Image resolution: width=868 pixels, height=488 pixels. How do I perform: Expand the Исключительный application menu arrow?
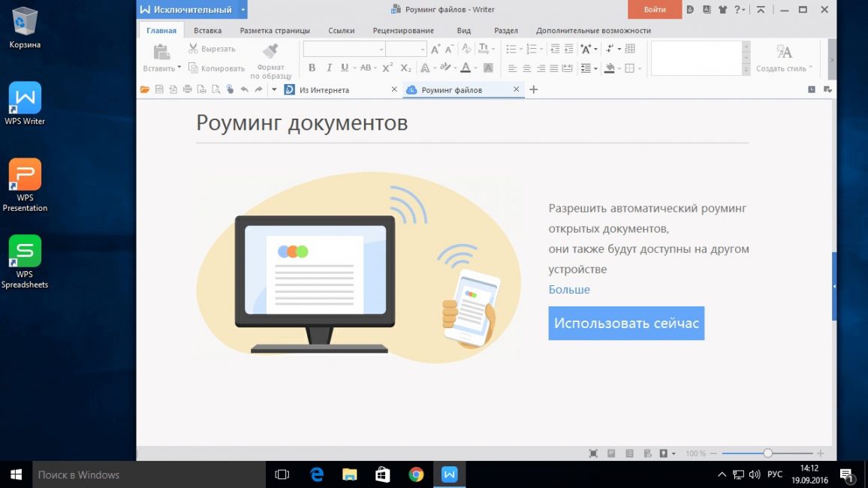point(243,10)
